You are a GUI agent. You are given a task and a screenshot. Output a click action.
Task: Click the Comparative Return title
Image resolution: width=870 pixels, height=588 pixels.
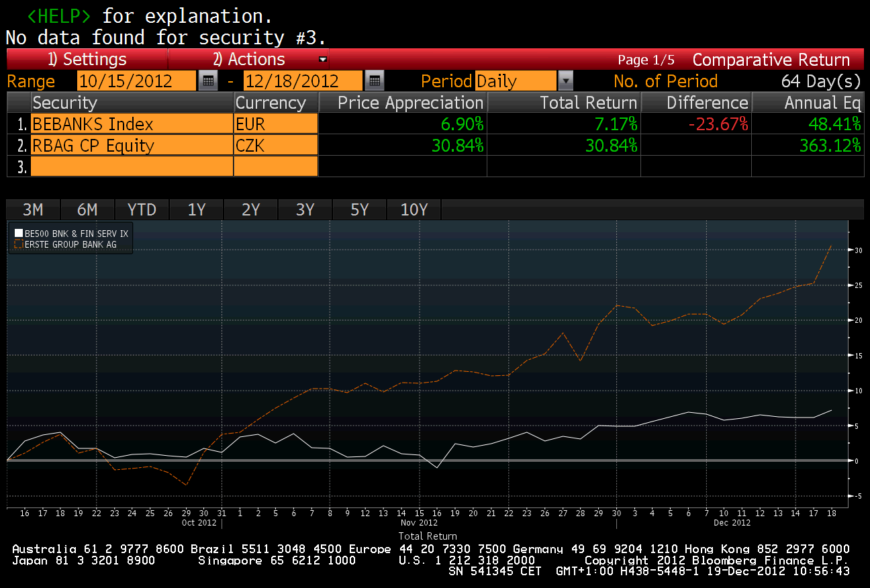(771, 60)
